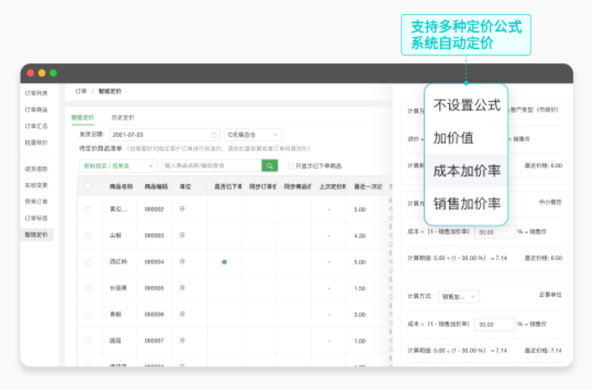The image size is (592, 390).
Task: Go to 订单列表 in the sidebar
Action: [36, 93]
